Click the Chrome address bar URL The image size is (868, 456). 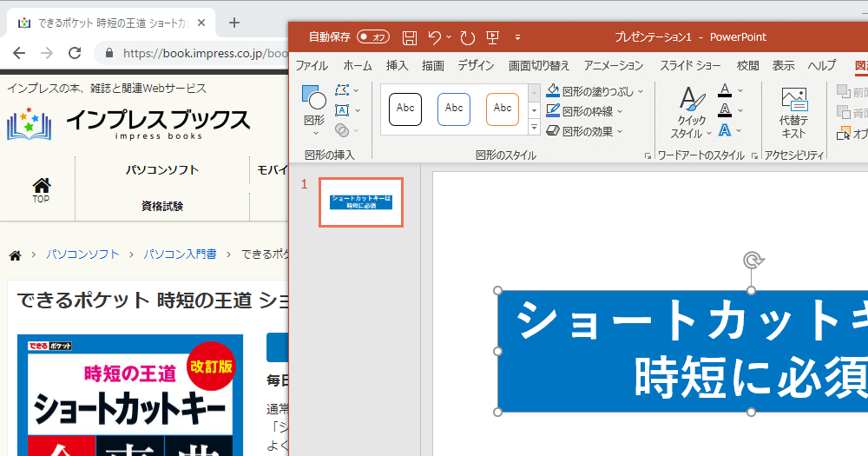click(205, 53)
